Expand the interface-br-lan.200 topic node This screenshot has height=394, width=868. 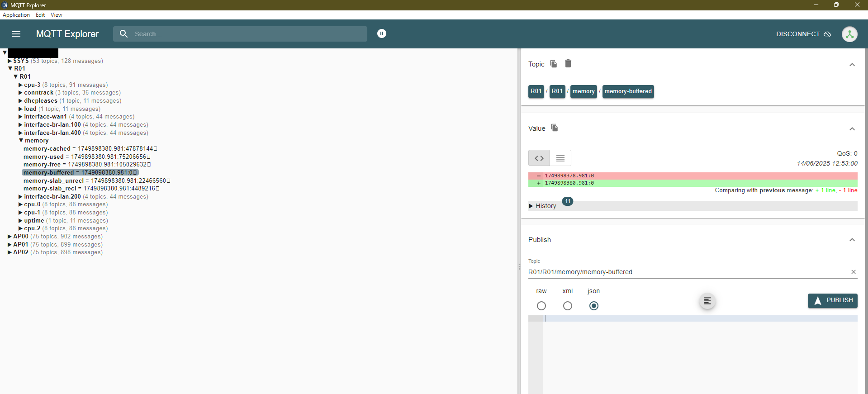point(20,197)
